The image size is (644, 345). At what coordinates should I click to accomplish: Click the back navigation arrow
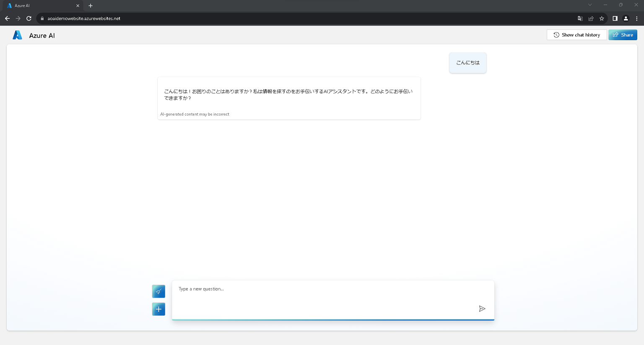click(7, 18)
